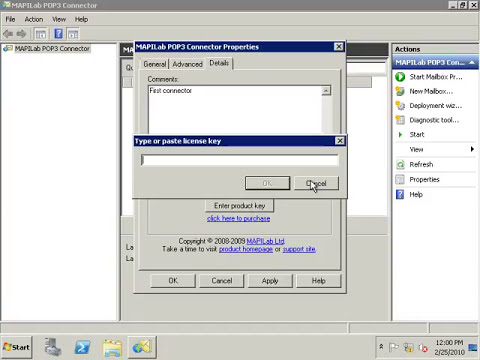Click Cancel in the license key dialog
The width and height of the screenshot is (480, 360).
(x=316, y=183)
